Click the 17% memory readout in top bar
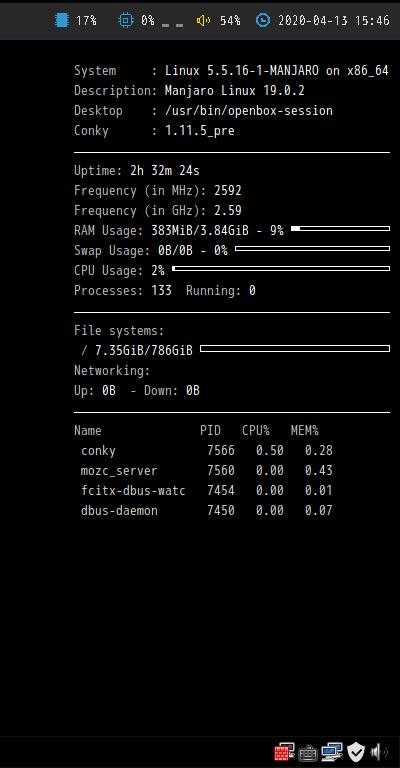 coord(86,21)
